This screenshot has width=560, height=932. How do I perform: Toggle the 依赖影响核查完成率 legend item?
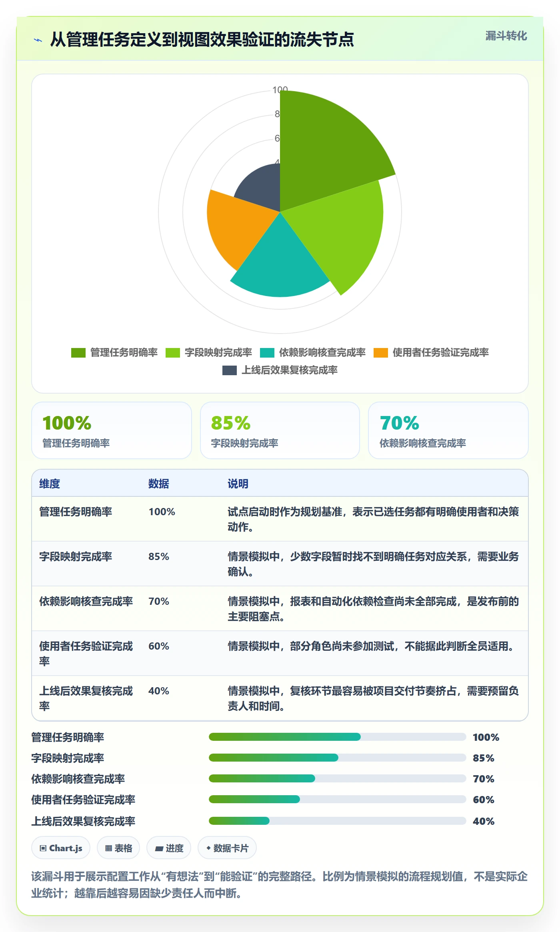313,352
